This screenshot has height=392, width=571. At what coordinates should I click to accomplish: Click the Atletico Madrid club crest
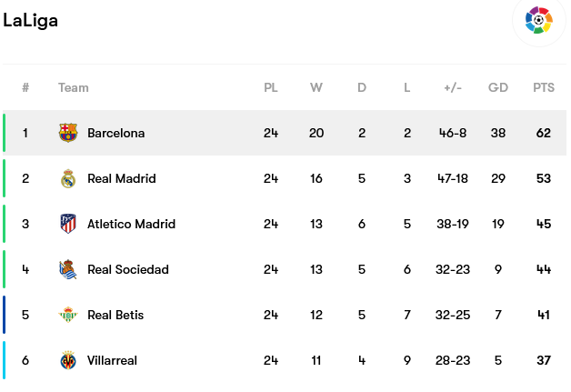click(68, 224)
